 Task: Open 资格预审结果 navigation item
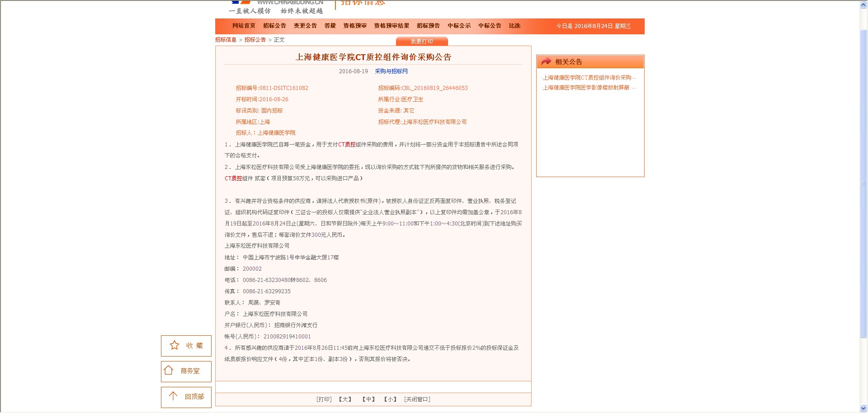pos(392,26)
